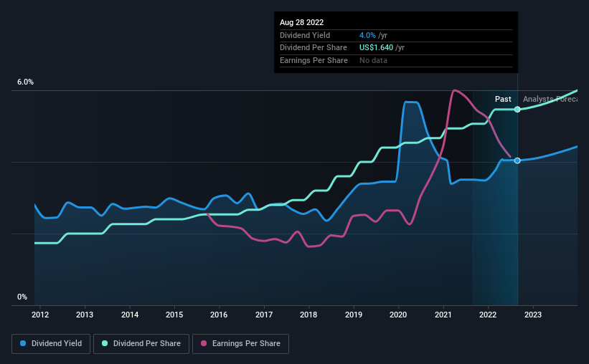Click the 4.0% dividend yield tooltip value

(367, 35)
